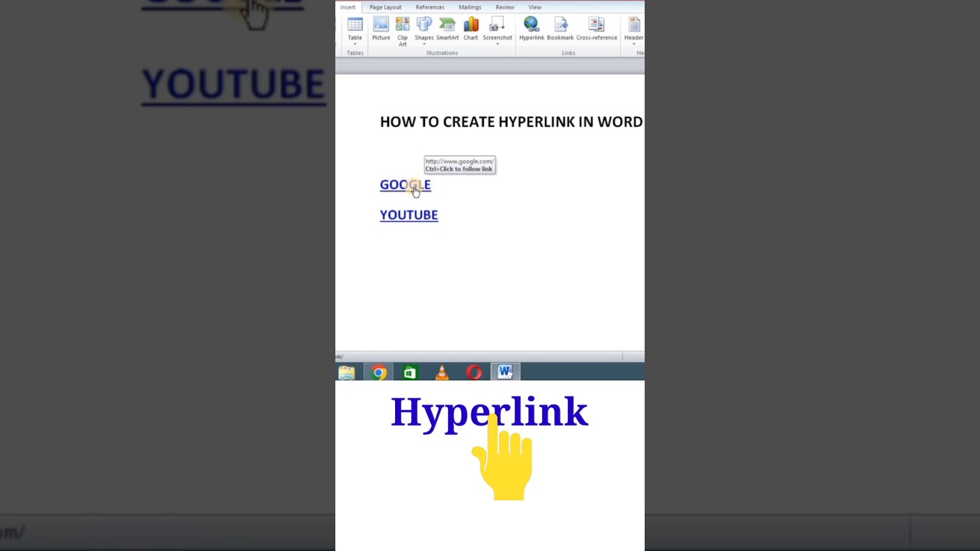Open the Page Layout tab
This screenshot has height=551, width=980.
385,7
